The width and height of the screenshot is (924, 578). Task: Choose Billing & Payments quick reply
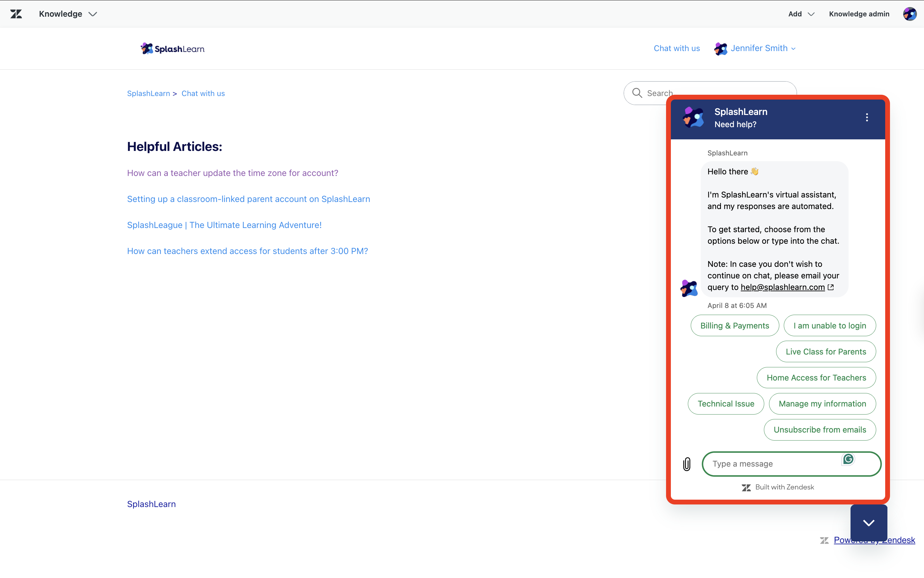click(x=735, y=325)
